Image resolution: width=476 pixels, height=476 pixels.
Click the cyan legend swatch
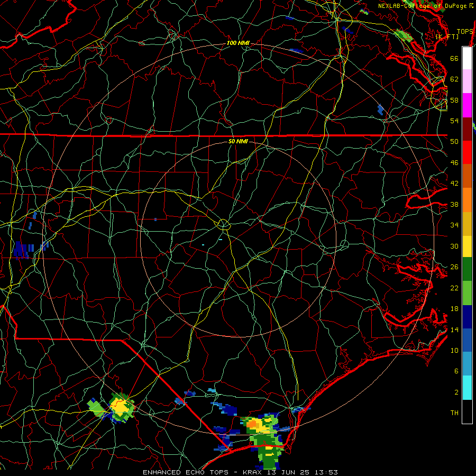(x=467, y=388)
